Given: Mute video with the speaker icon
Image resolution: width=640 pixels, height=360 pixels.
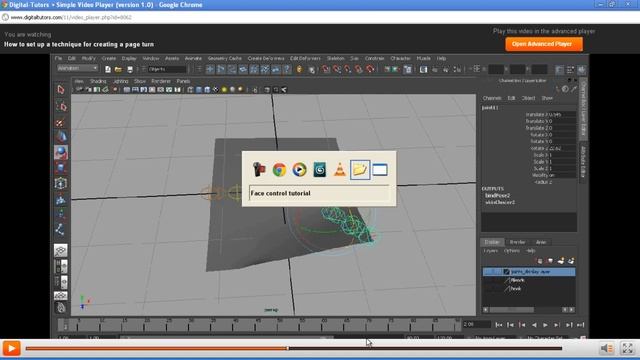Looking at the screenshot, I should [606, 348].
